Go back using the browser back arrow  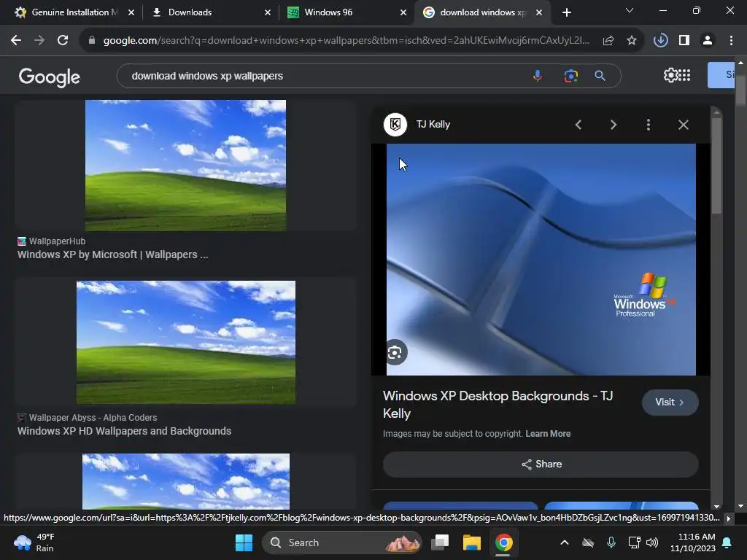click(x=16, y=41)
